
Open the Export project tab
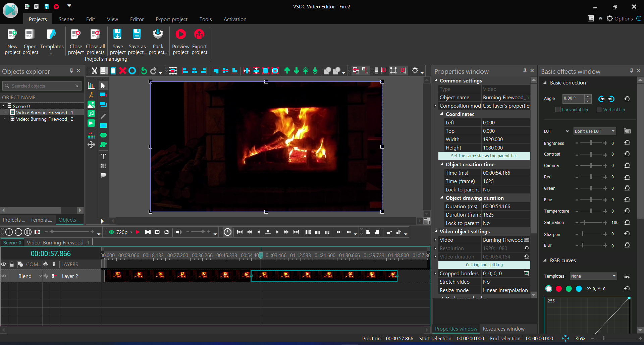pos(171,19)
